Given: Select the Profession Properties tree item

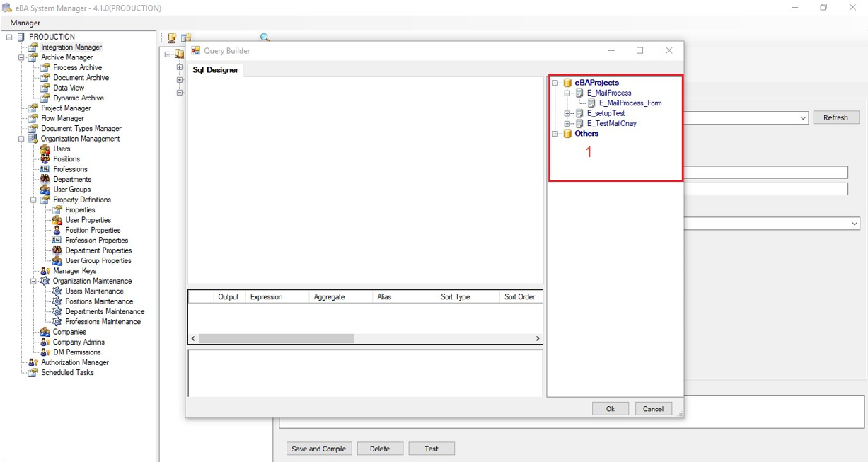Looking at the screenshot, I should coord(97,241).
